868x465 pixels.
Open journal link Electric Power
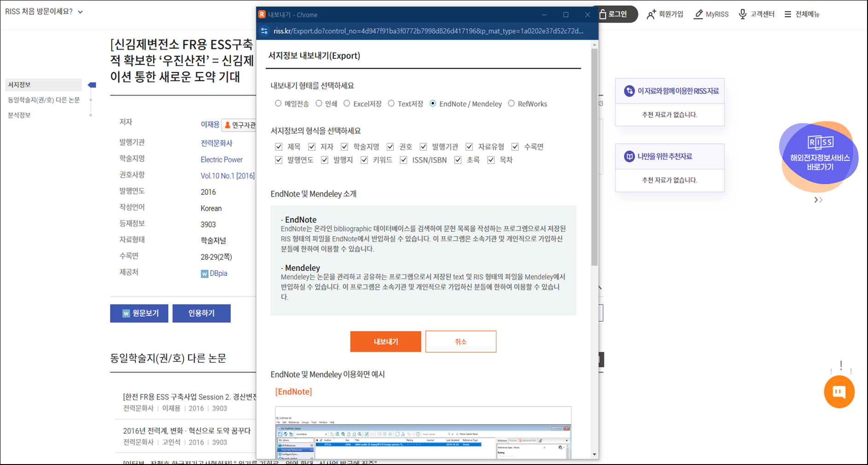tap(221, 160)
